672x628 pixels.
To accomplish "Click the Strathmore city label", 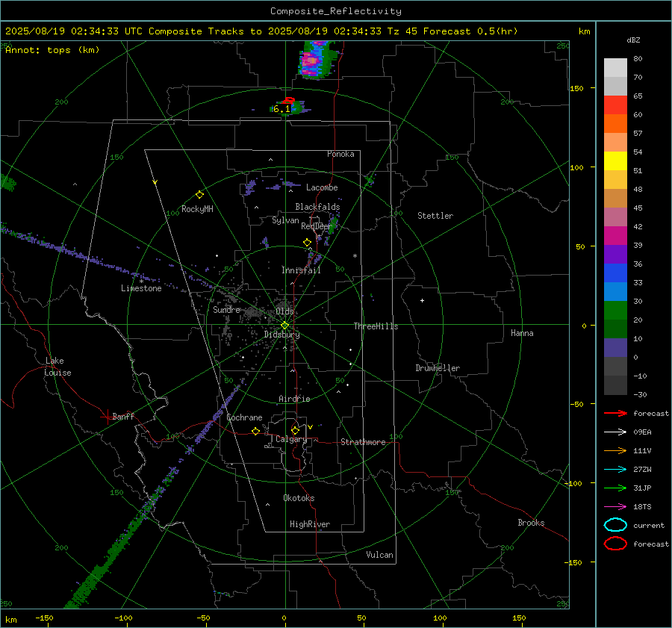I will (363, 442).
